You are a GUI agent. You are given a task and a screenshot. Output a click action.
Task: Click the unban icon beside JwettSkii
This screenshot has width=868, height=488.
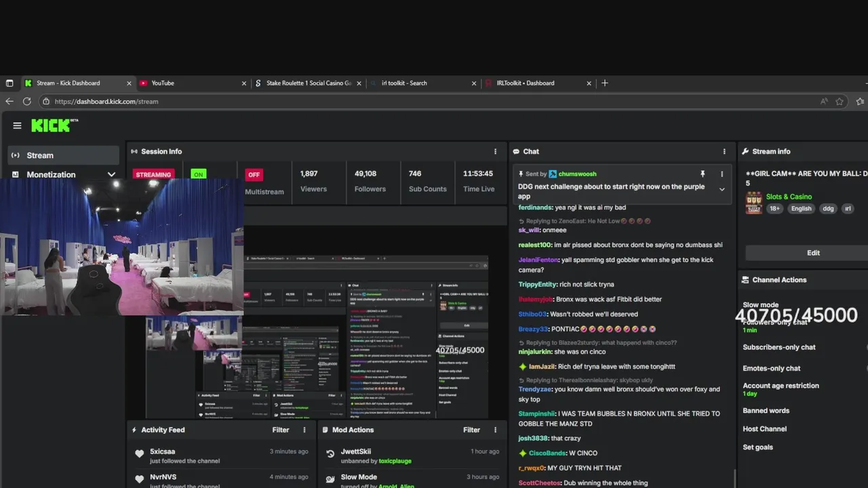(x=330, y=454)
